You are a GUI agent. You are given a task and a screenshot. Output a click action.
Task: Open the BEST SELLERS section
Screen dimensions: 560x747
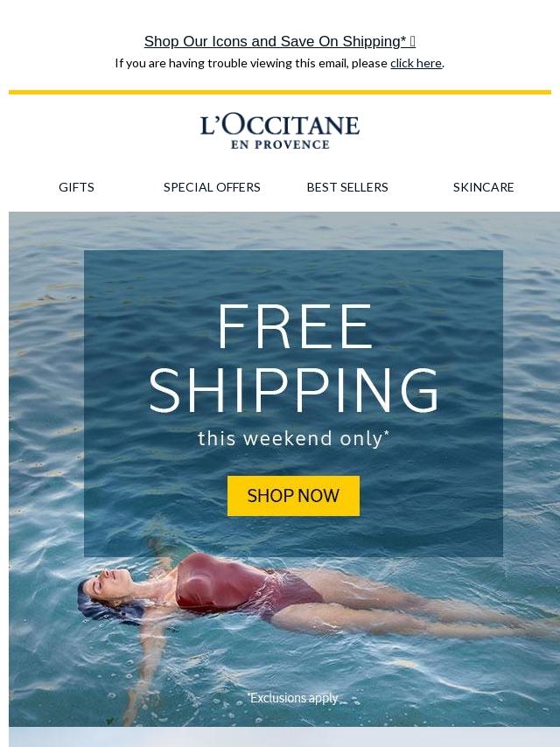pos(347,187)
